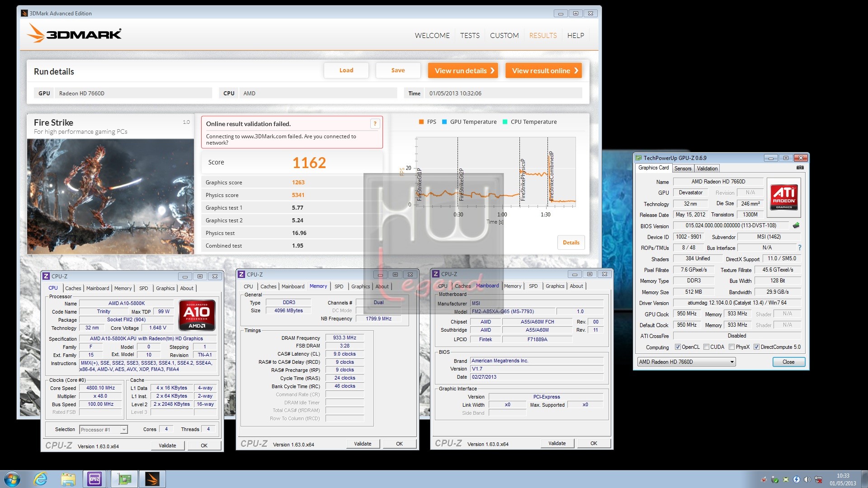The width and height of the screenshot is (868, 488).
Task: Switch to CPU-Z via taskbar icon
Action: [94, 479]
